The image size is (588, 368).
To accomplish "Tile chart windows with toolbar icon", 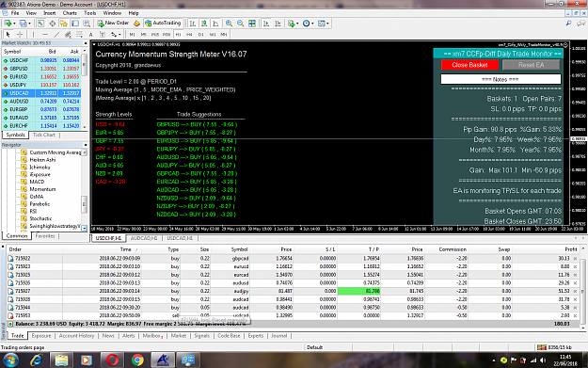I will click(x=252, y=24).
